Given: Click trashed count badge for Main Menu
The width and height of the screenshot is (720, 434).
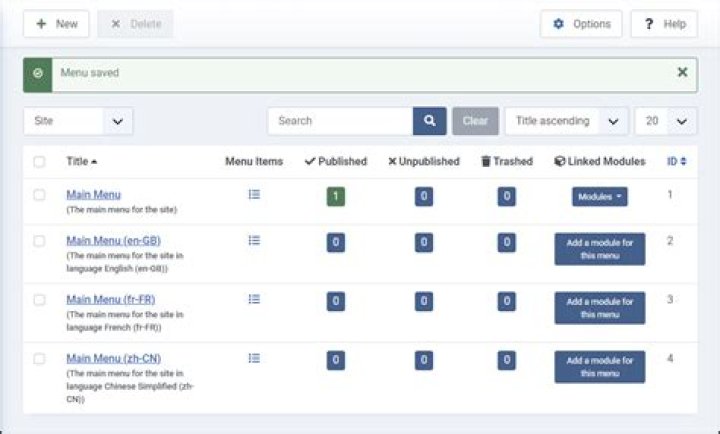Looking at the screenshot, I should 506,197.
